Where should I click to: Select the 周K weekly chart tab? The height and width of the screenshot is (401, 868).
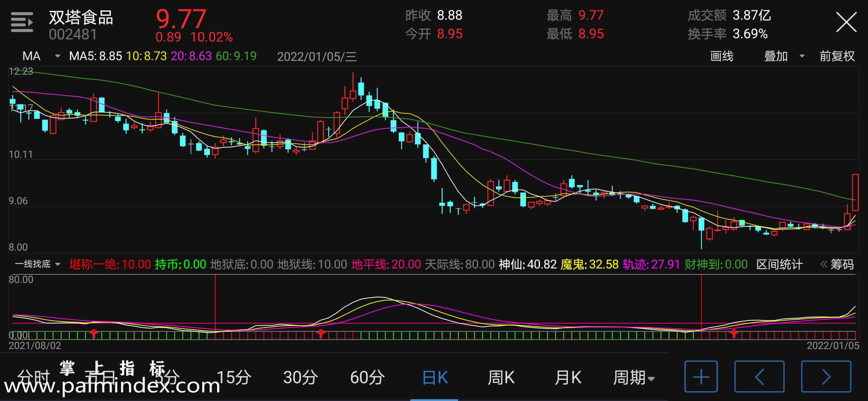(501, 378)
